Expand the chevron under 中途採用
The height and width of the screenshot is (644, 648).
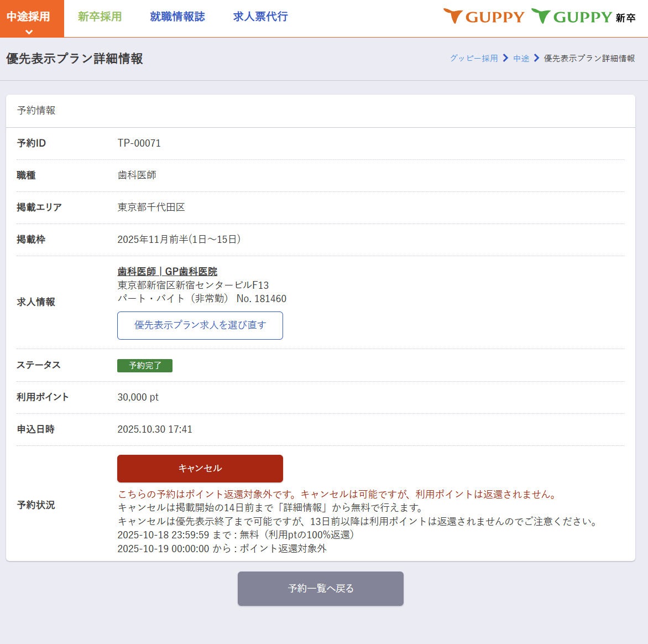29,32
